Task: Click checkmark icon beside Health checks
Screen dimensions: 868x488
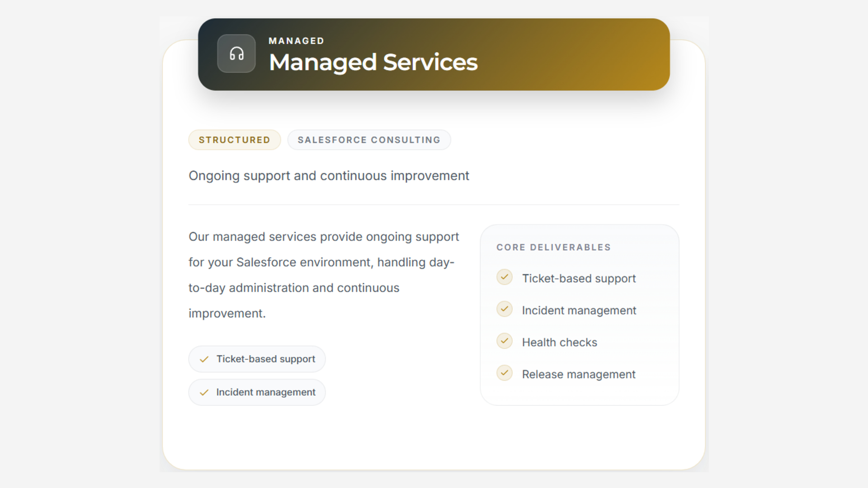Action: [505, 342]
